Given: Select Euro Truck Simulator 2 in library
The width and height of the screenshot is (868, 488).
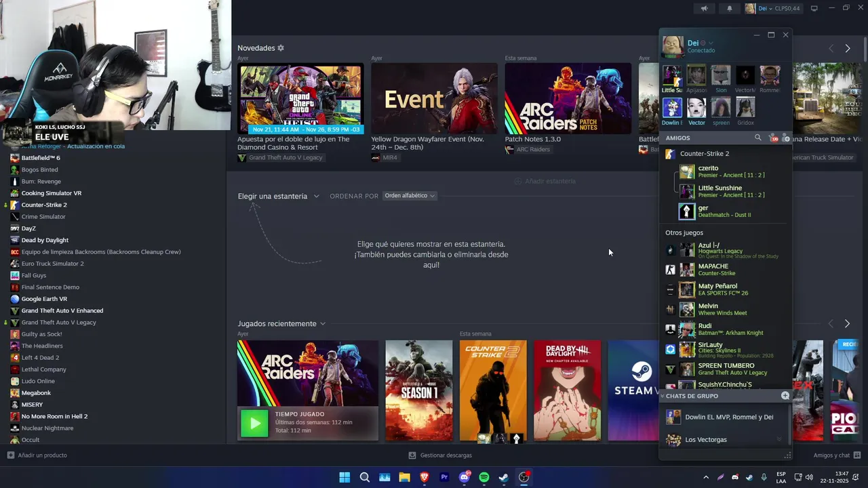Looking at the screenshot, I should coord(52,264).
